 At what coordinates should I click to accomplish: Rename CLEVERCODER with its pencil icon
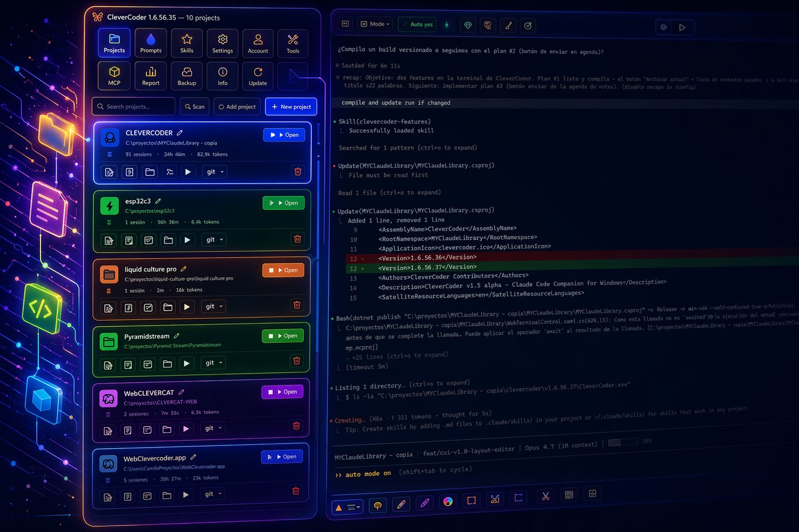(x=180, y=133)
